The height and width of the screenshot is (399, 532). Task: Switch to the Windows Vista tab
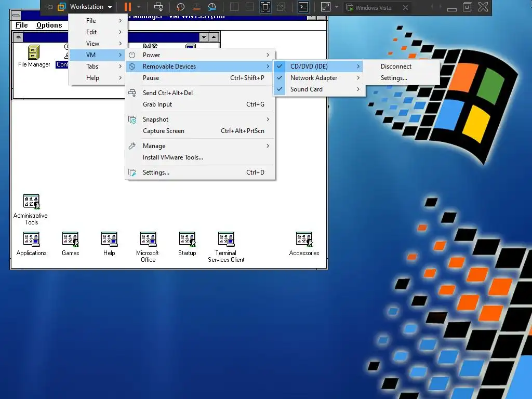pos(373,7)
